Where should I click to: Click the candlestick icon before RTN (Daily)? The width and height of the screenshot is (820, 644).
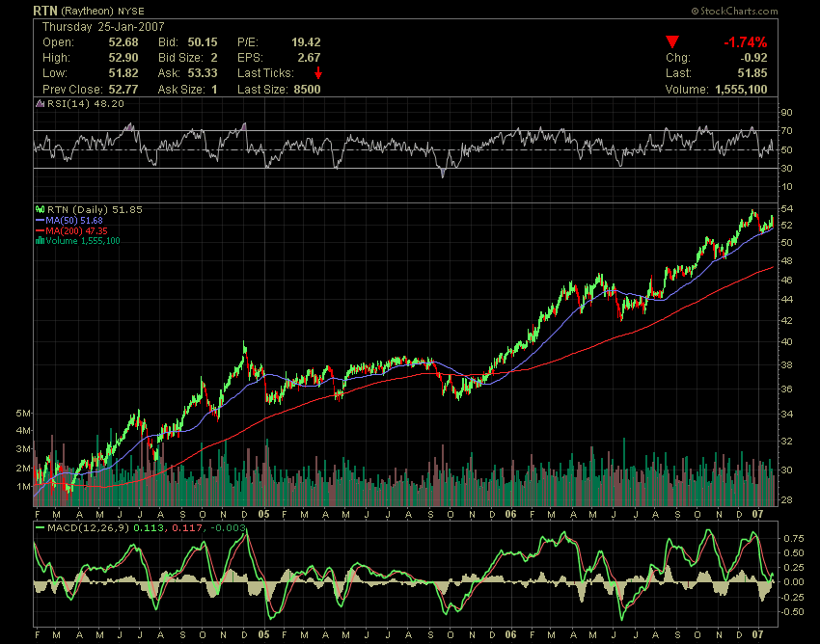tap(40, 209)
